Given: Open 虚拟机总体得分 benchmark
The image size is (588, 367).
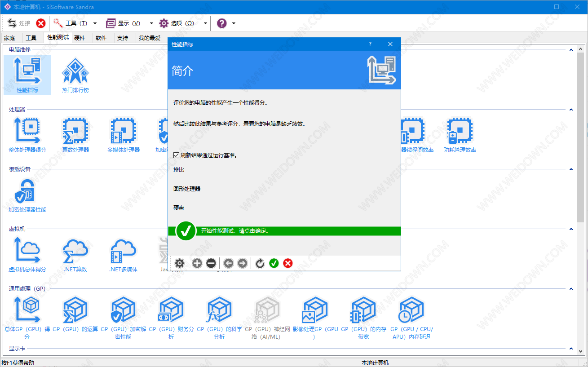Looking at the screenshot, I should [27, 255].
